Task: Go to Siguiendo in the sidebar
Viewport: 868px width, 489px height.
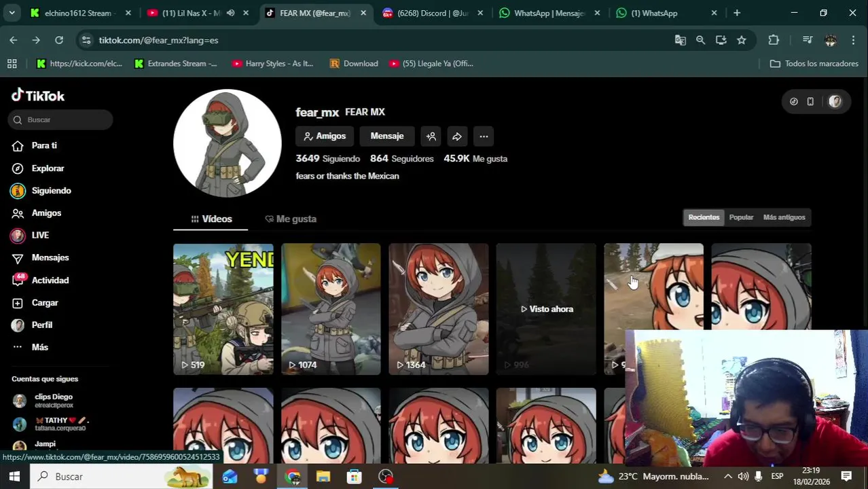Action: click(41, 191)
